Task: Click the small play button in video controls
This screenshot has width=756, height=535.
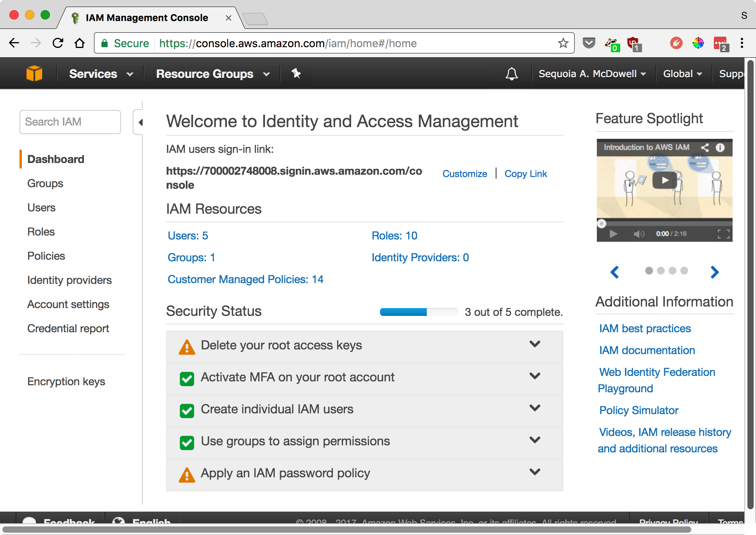Action: point(614,234)
